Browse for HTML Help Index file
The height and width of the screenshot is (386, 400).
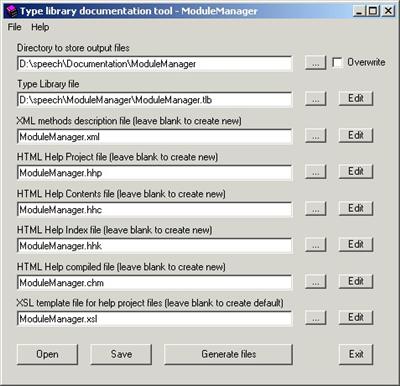pyautogui.click(x=315, y=245)
